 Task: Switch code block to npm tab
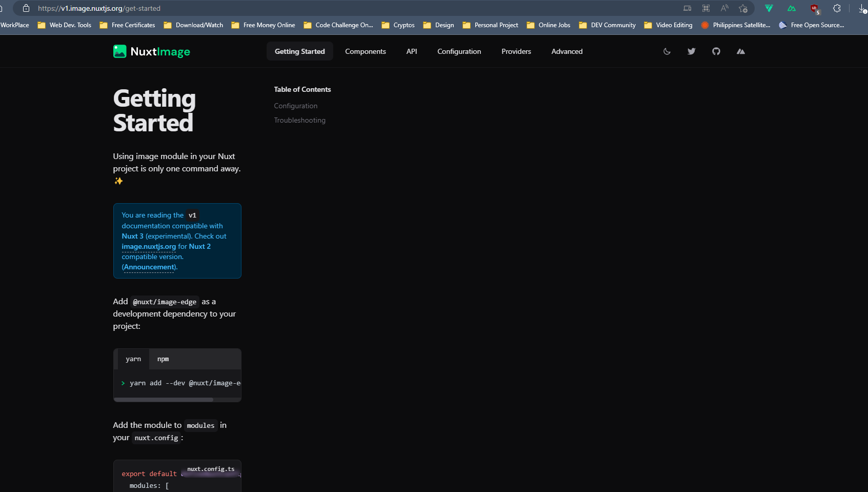163,359
